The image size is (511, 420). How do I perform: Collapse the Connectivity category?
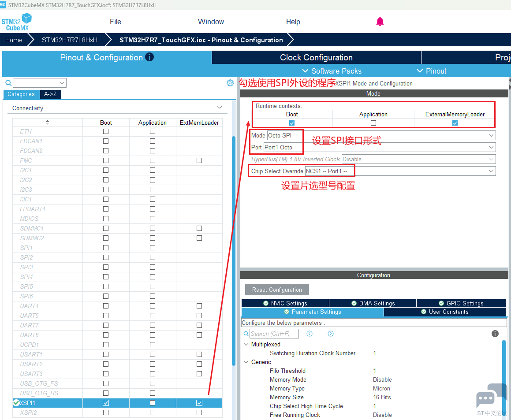pyautogui.click(x=220, y=108)
